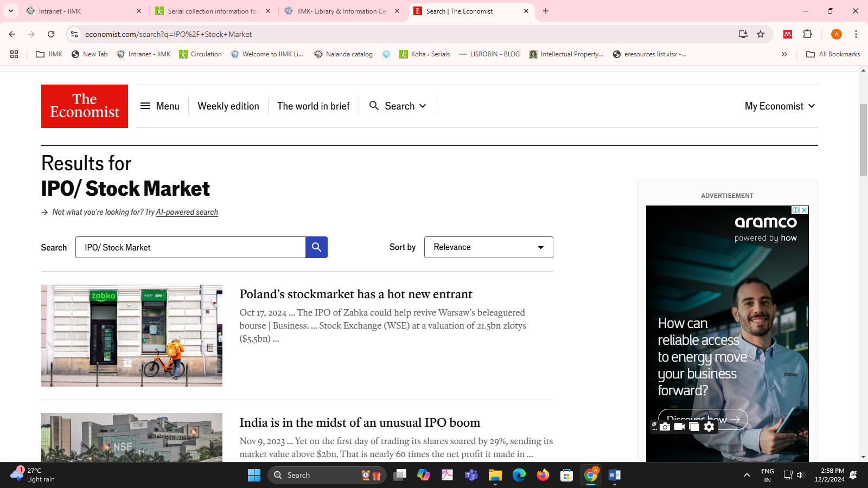Try the AI-powered search link
The image size is (868, 488).
click(187, 212)
